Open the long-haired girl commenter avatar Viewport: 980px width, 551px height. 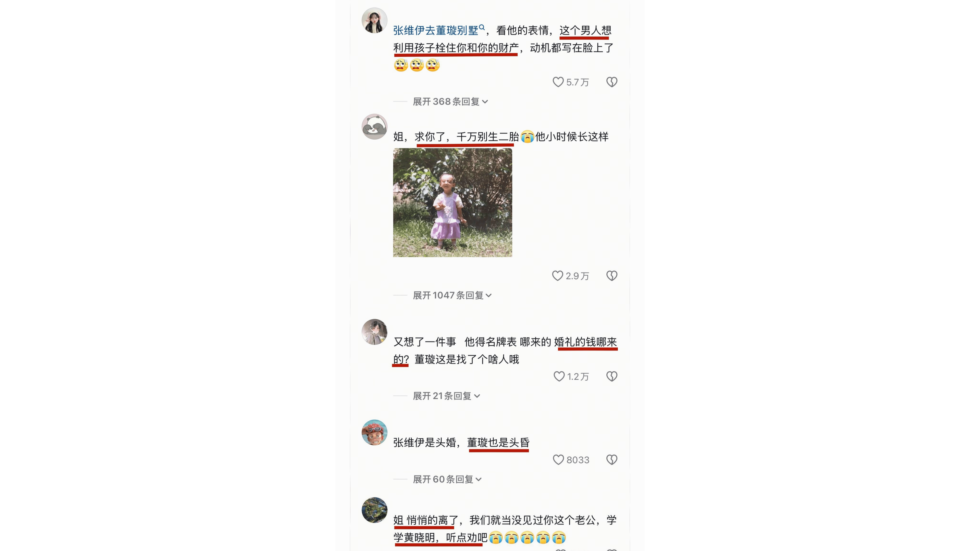click(374, 20)
